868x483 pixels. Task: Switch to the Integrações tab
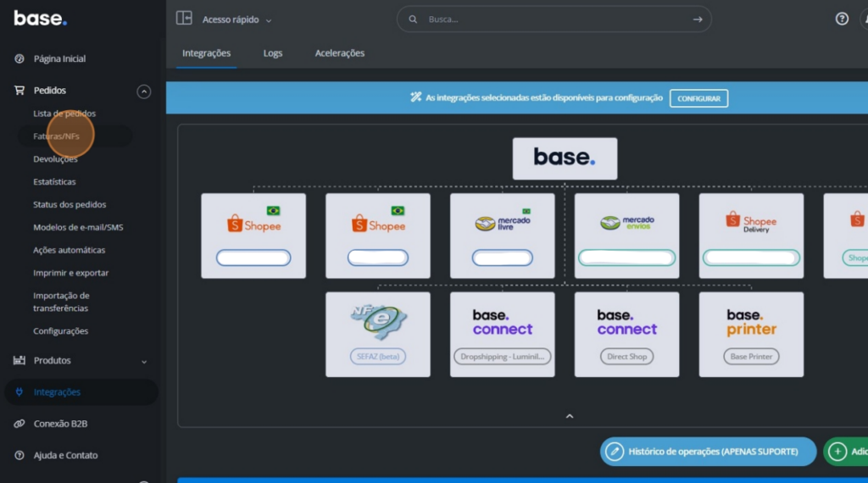[207, 53]
